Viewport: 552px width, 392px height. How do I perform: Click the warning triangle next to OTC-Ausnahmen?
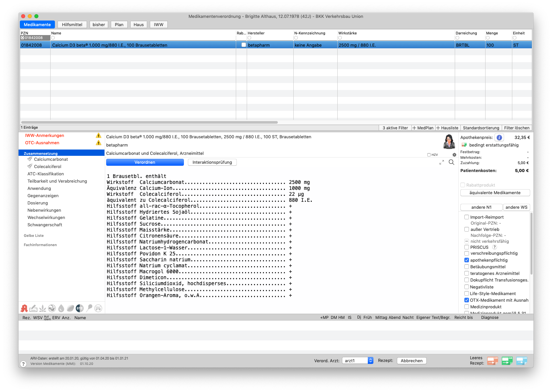(x=99, y=143)
